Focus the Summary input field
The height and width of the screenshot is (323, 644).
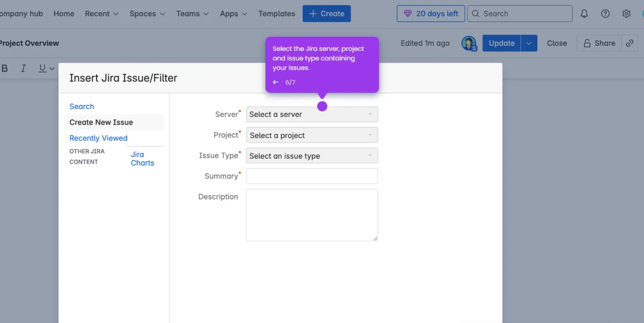click(x=312, y=176)
